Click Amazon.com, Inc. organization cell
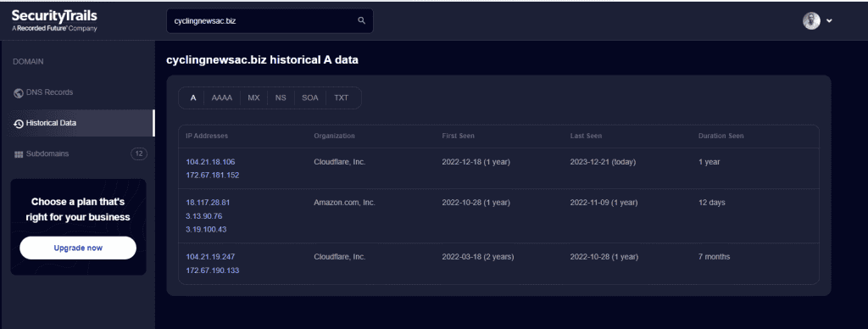The width and height of the screenshot is (868, 329). point(344,202)
